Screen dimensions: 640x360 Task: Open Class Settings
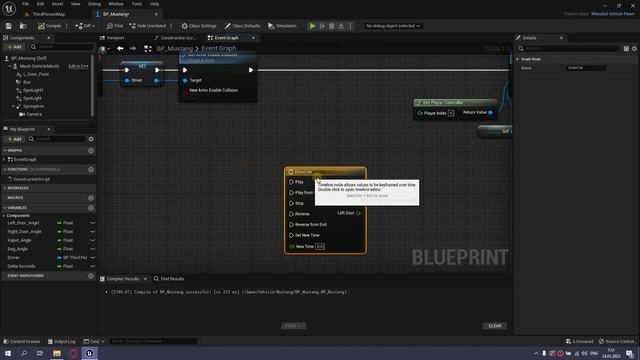(x=199, y=26)
